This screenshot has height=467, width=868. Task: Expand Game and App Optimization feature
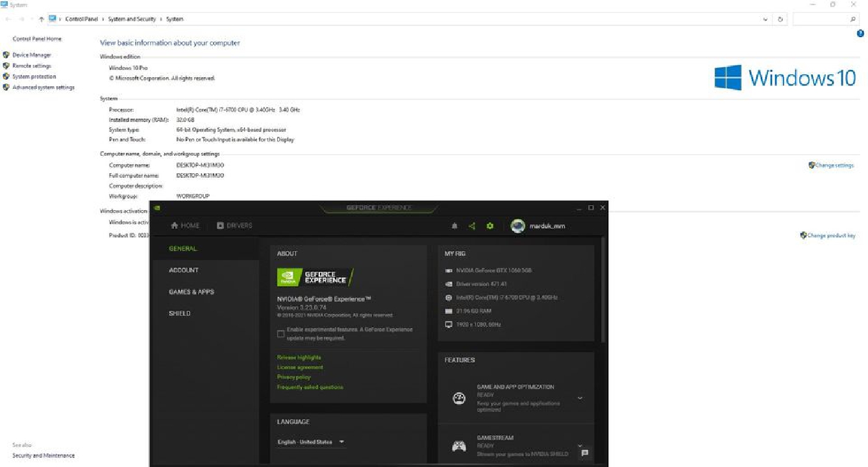pos(580,398)
